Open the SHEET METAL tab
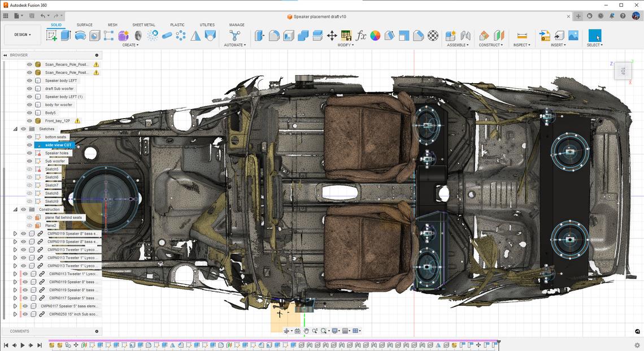 click(x=143, y=25)
